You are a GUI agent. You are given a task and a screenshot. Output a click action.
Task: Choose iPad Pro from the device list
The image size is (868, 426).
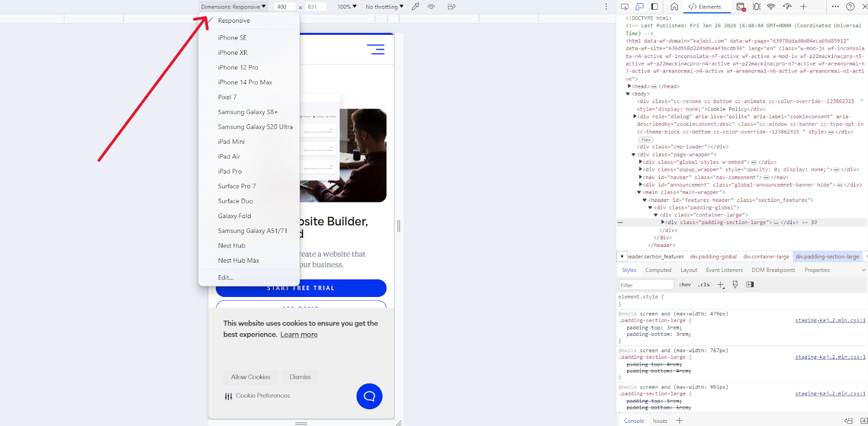(x=249, y=171)
